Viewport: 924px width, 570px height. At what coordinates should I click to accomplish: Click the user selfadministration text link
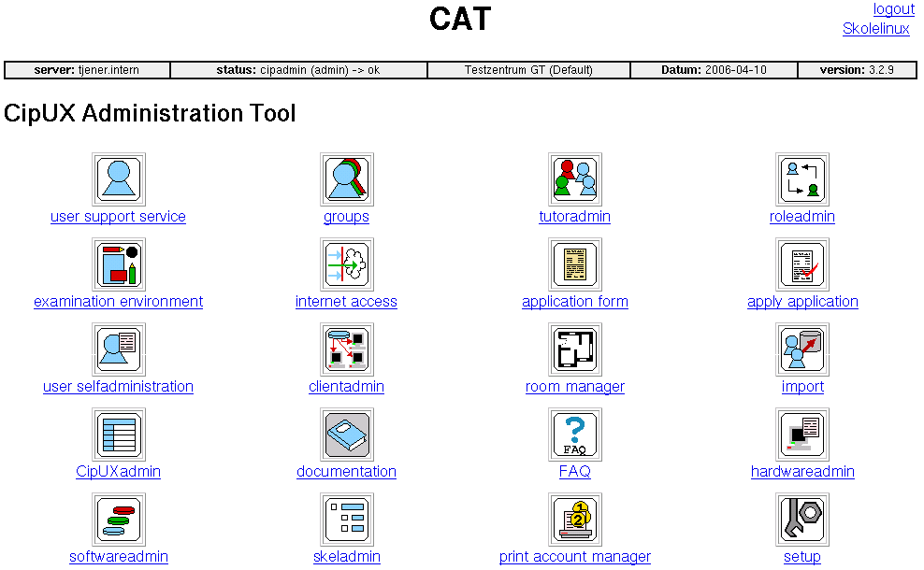coord(118,387)
